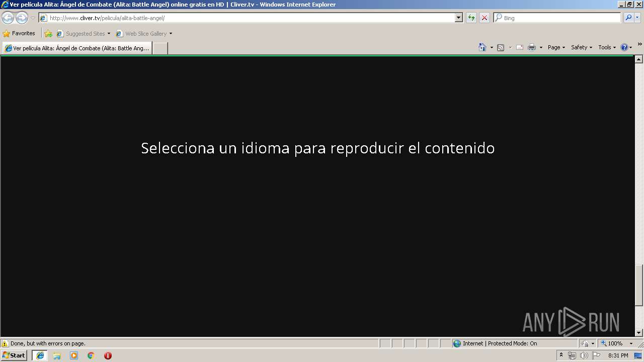Open the Web Slice Gallery link
Image resolution: width=644 pixels, height=362 pixels.
tap(141, 34)
